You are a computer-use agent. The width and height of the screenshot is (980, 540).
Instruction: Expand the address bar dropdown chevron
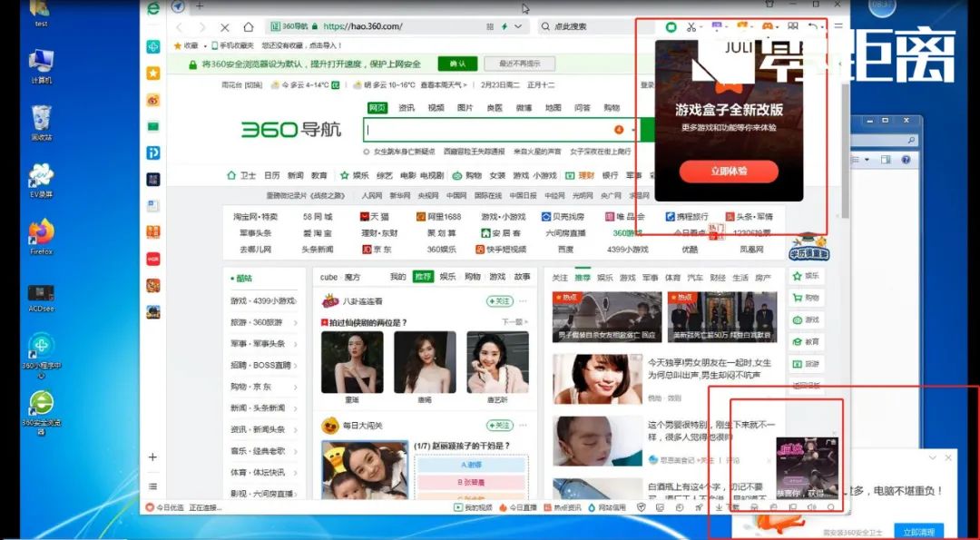pyautogui.click(x=518, y=27)
